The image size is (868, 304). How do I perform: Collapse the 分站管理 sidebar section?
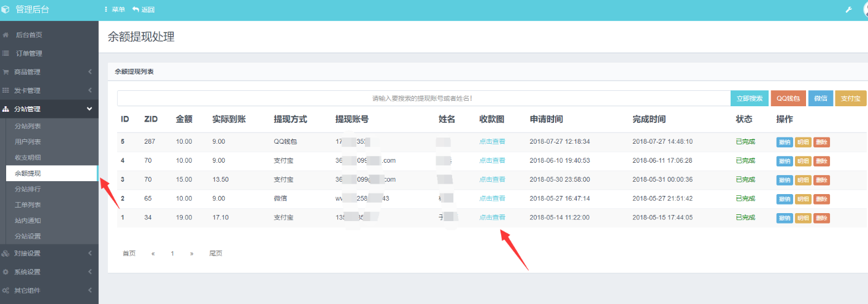(90, 109)
